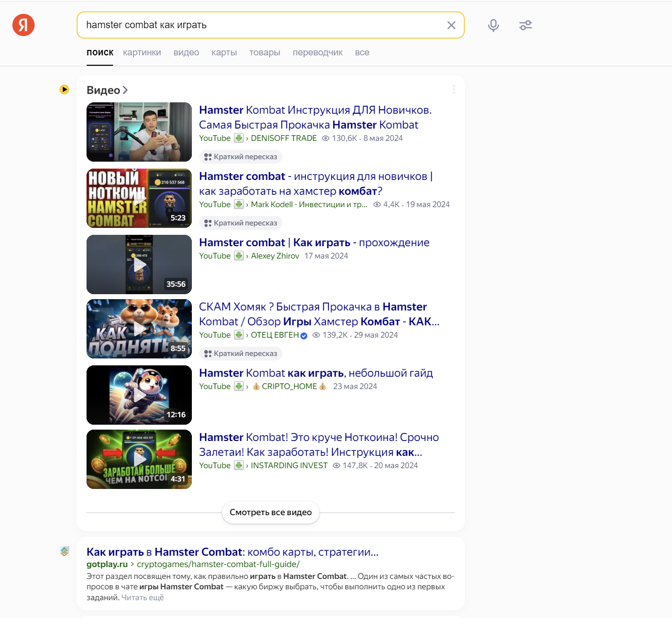This screenshot has height=618, width=672.
Task: Open three-dot options menu of video block
Action: coord(453,89)
